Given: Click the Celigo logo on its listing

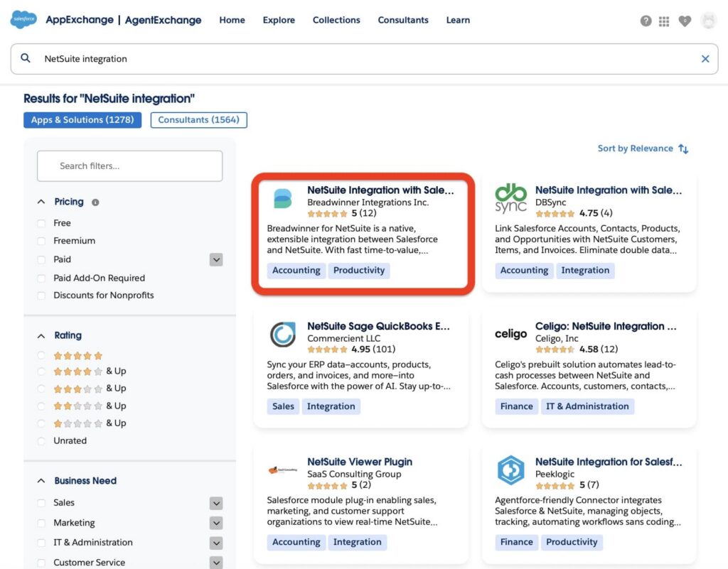Looking at the screenshot, I should 510,334.
